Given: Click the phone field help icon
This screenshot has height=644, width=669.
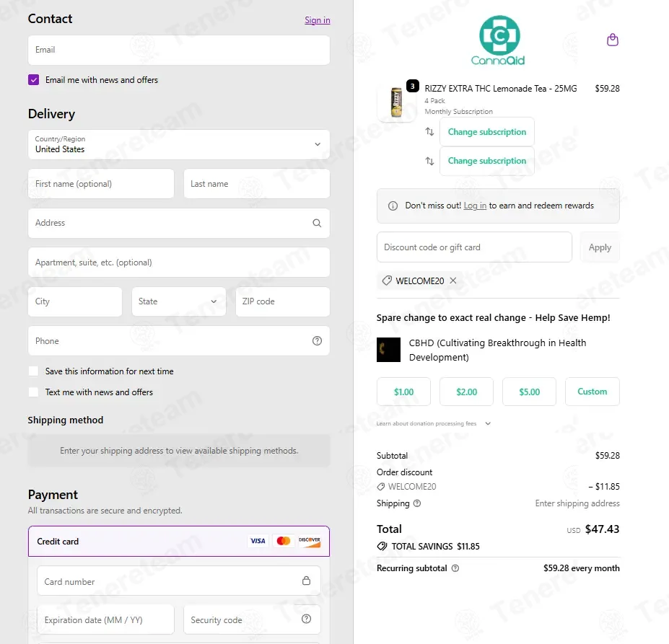Looking at the screenshot, I should (x=317, y=341).
